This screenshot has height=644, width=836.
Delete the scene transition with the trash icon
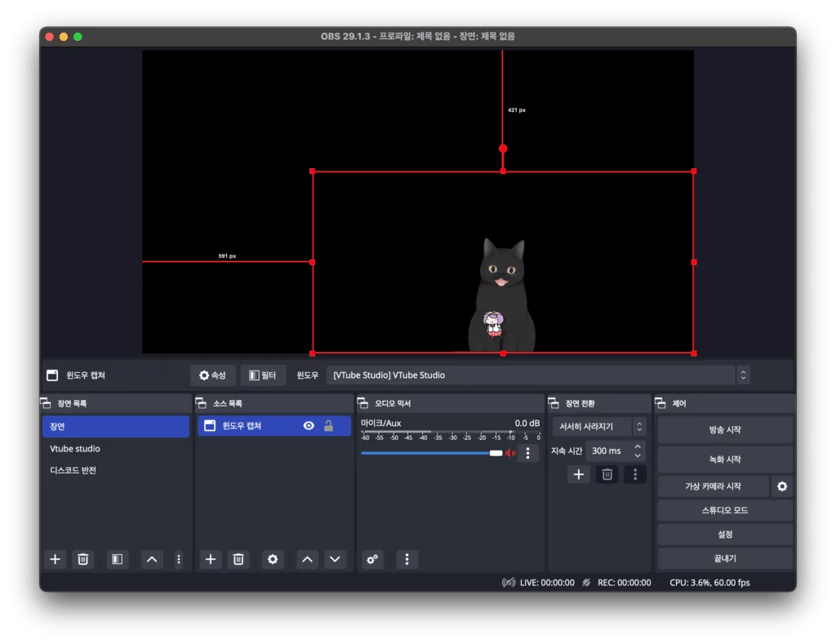(x=607, y=474)
